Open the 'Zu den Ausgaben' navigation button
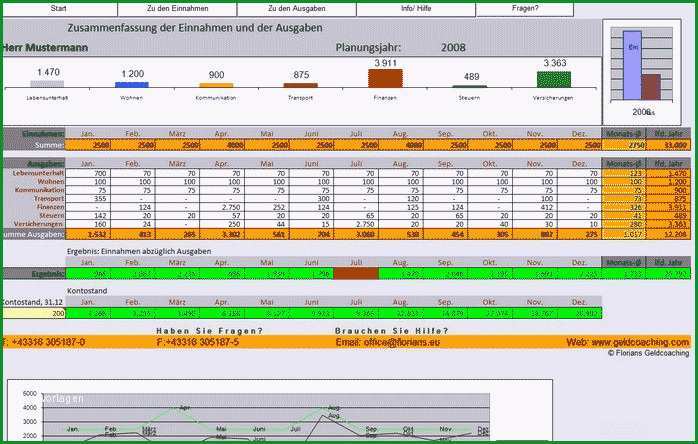The width and height of the screenshot is (698, 444). (296, 8)
